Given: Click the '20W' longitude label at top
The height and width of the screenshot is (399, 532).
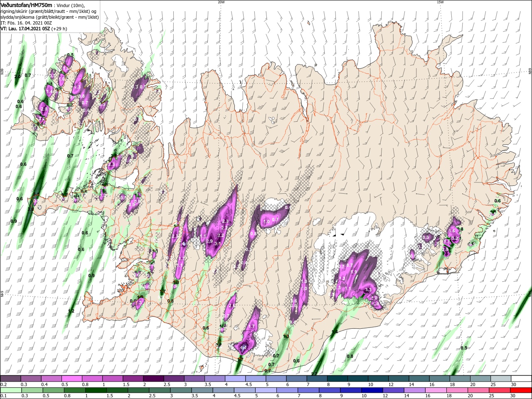Looking at the screenshot, I should 221,2.
